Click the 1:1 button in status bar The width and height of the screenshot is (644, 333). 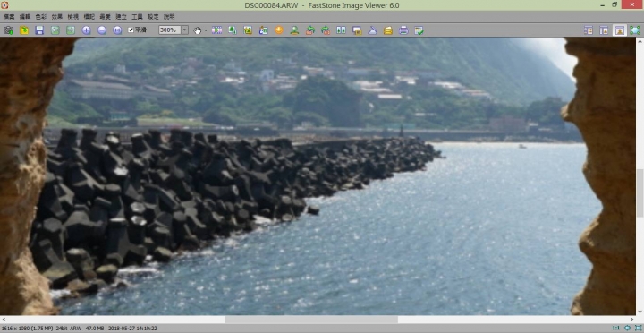pos(616,328)
